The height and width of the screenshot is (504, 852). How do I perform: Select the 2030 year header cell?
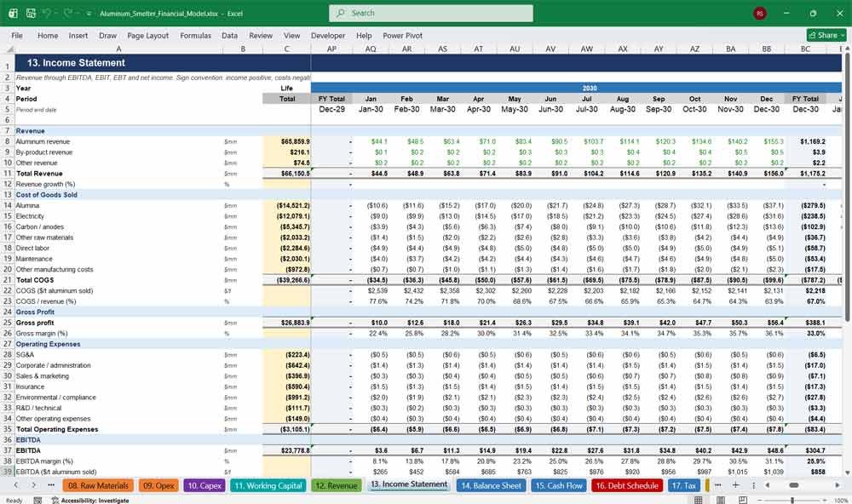590,88
